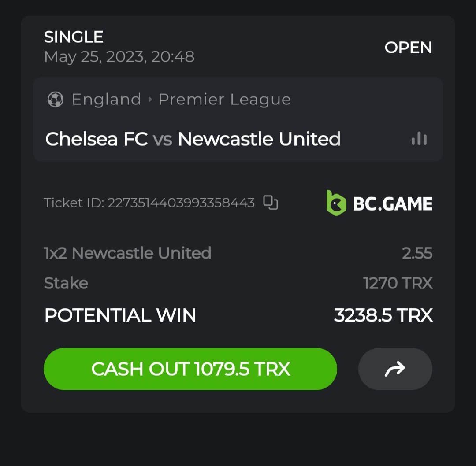476x466 pixels.
Task: Click the soccer ball sport icon
Action: [56, 100]
